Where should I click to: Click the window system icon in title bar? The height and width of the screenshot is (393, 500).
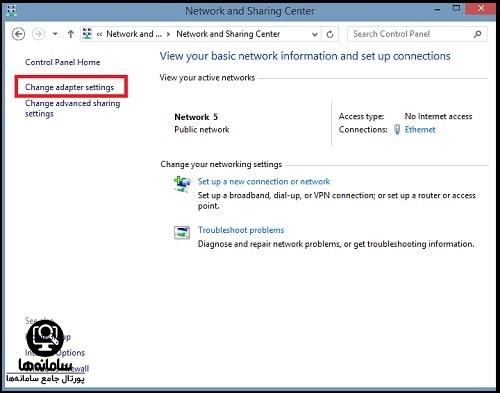11,11
